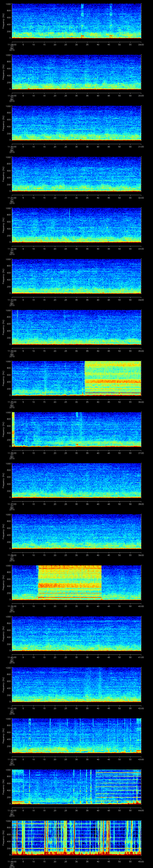Click the 11:44:00 start time label
The image size is (153, 868).
pos(12,861)
